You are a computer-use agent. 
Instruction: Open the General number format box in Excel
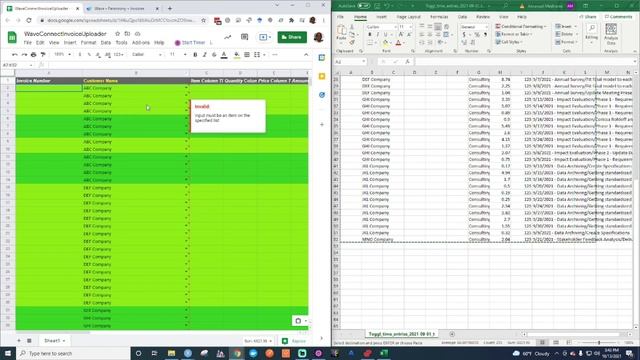[x=474, y=27]
